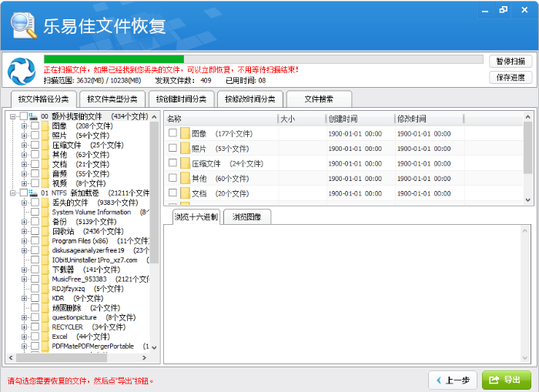
Task: Click the blue scanning status icon
Action: [x=21, y=71]
